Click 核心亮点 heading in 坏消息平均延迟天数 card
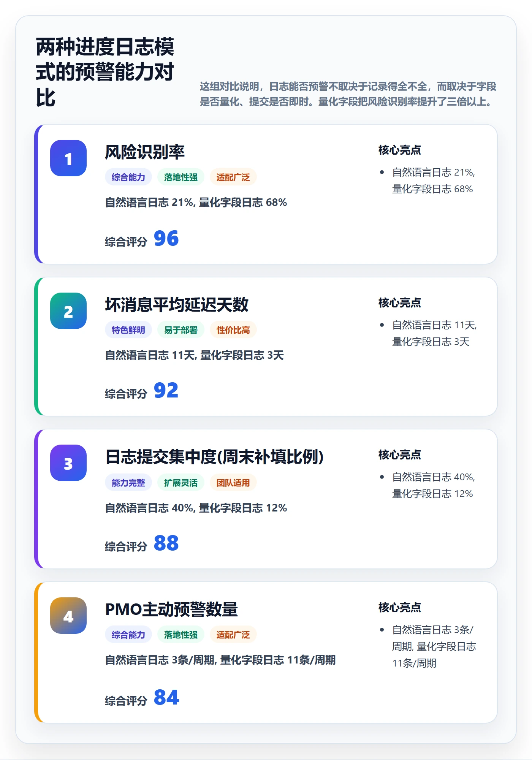This screenshot has height=760, width=532. coord(400,303)
